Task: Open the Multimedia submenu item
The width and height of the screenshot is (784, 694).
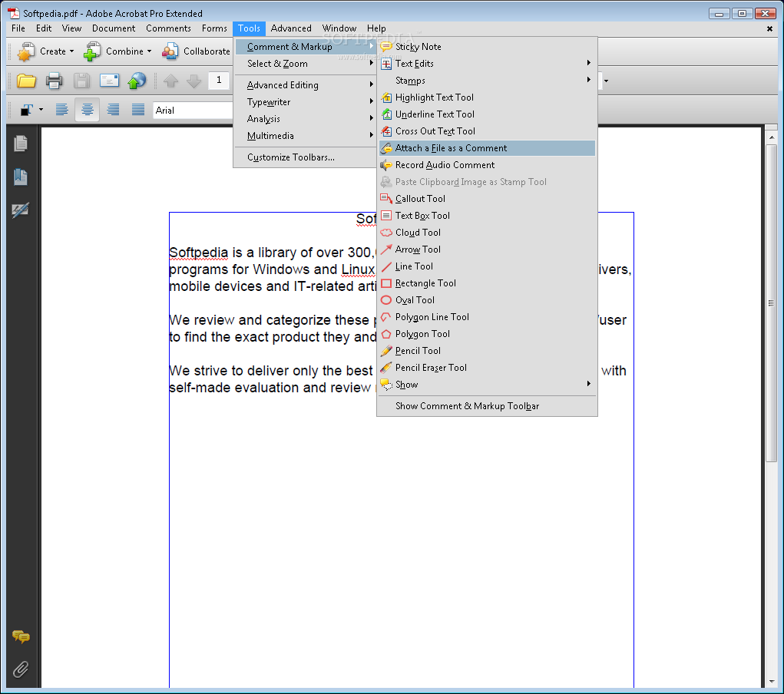Action: click(305, 136)
